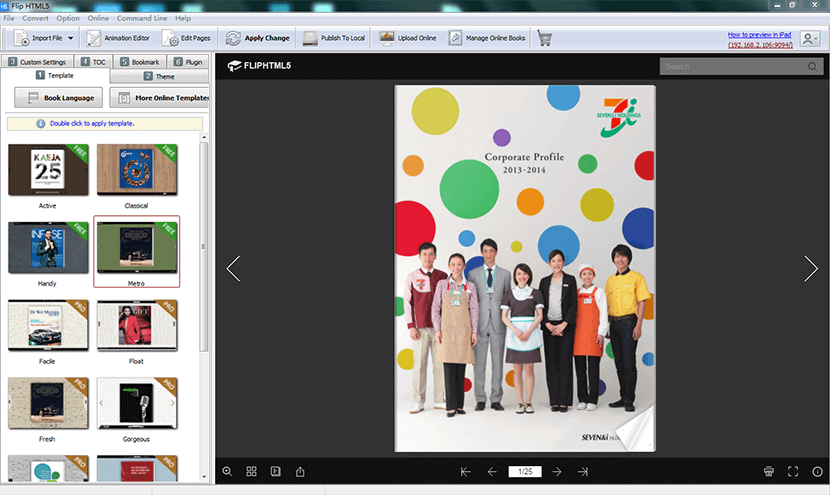Click Apply Change button

pos(258,38)
